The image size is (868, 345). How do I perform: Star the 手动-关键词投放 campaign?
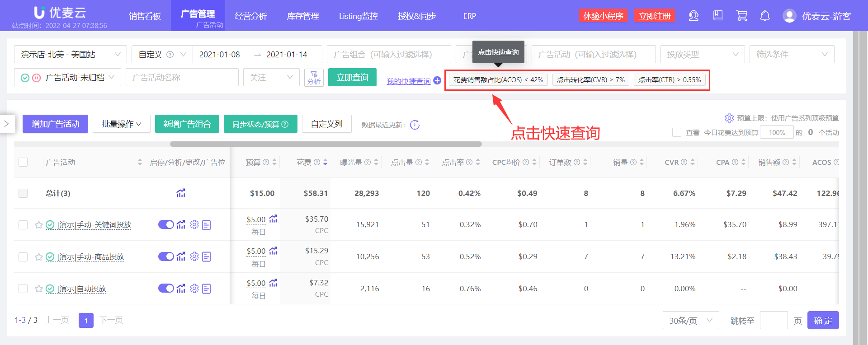click(x=39, y=225)
